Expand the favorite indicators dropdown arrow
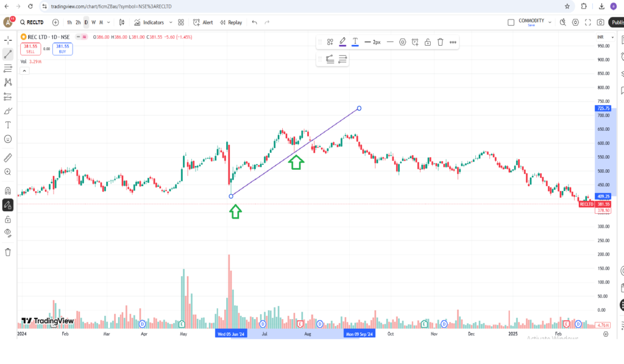The width and height of the screenshot is (624, 364). point(171,23)
